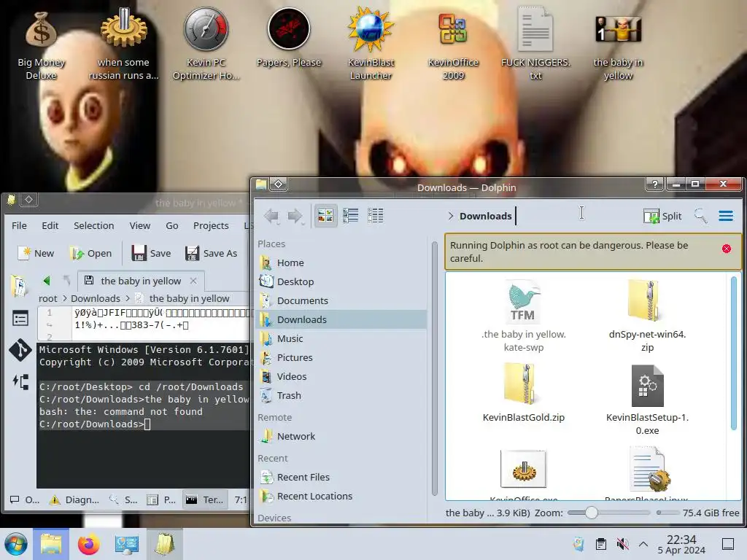Open Kate Selection menu
747x560 pixels.
tap(94, 226)
